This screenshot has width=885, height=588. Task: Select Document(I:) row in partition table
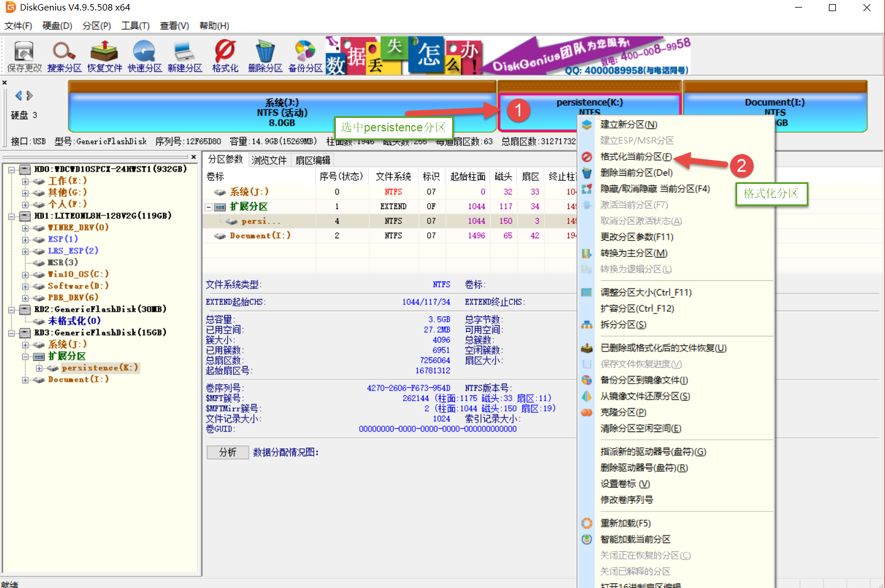tap(390, 235)
